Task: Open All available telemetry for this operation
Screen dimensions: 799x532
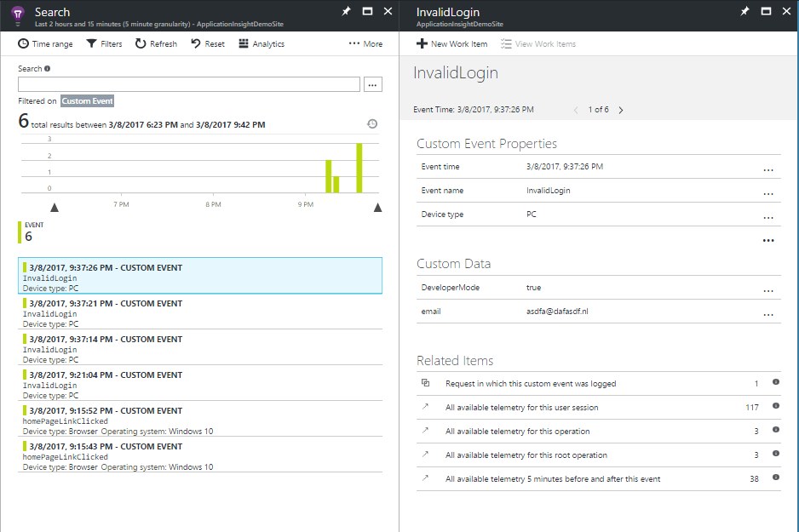Action: [599, 432]
